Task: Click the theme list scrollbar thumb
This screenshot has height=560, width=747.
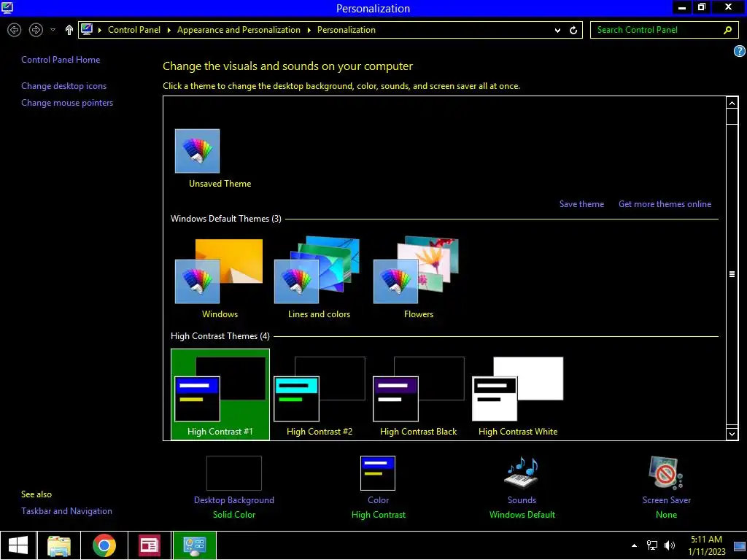Action: pyautogui.click(x=732, y=274)
